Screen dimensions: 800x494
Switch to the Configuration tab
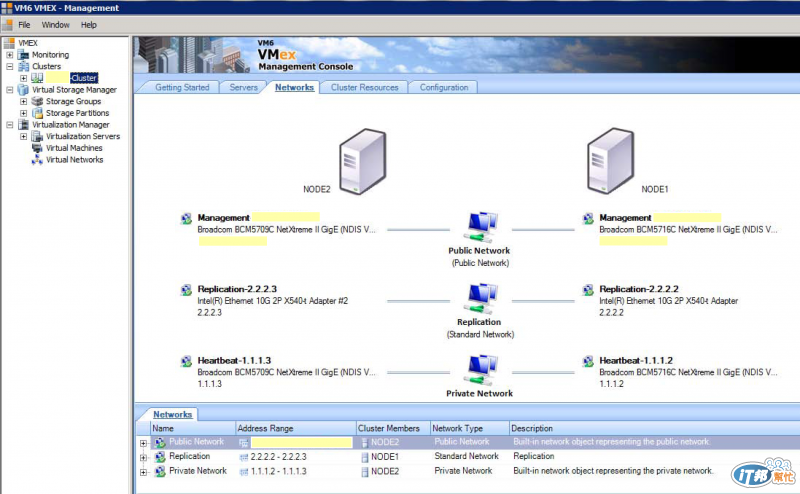click(444, 87)
